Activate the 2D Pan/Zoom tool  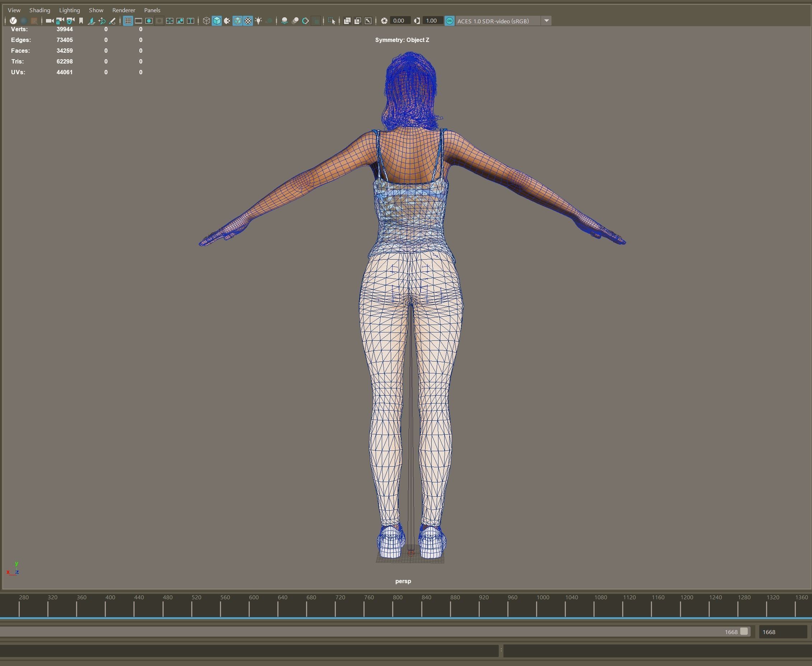102,21
